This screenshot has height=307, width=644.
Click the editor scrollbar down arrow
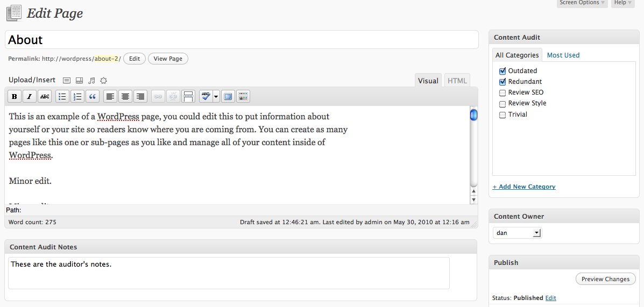pos(473,200)
